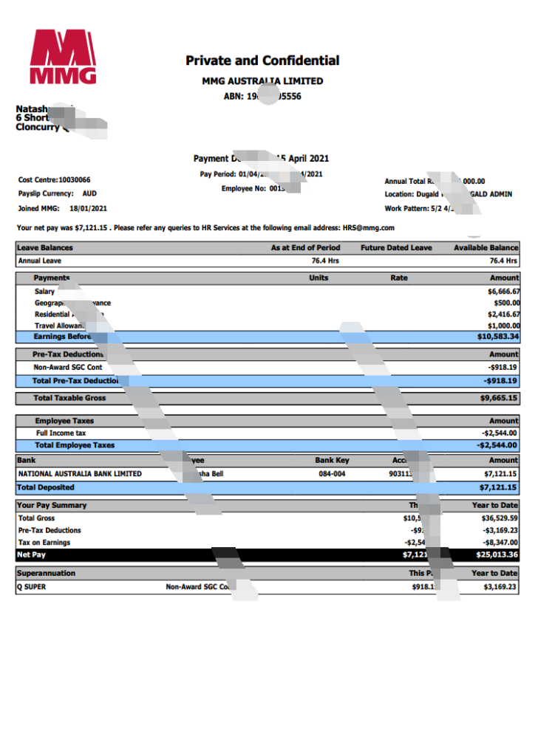Screen dimensions: 535x756
Task: Click 'Year to Date' header in Superannuation
Action: point(494,573)
